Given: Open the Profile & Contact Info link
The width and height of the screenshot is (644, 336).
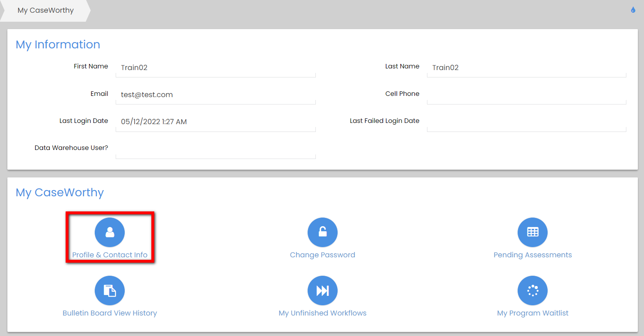Looking at the screenshot, I should [110, 255].
